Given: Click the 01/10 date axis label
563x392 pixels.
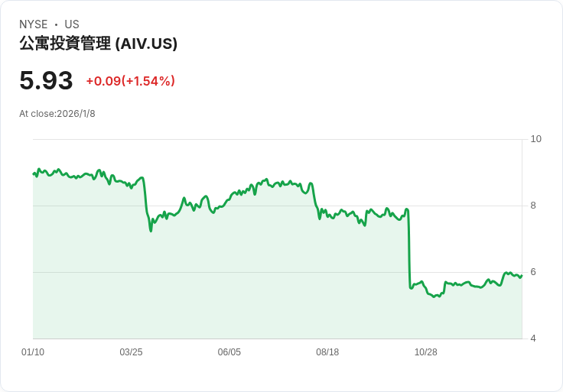Looking at the screenshot, I should coord(33,352).
